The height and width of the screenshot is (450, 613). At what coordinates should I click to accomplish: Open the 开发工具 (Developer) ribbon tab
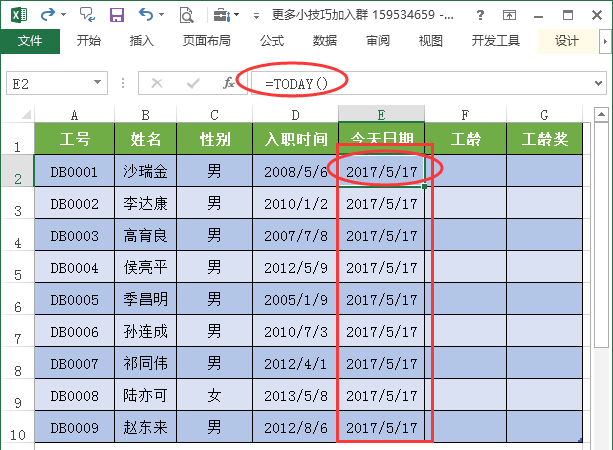tap(495, 41)
